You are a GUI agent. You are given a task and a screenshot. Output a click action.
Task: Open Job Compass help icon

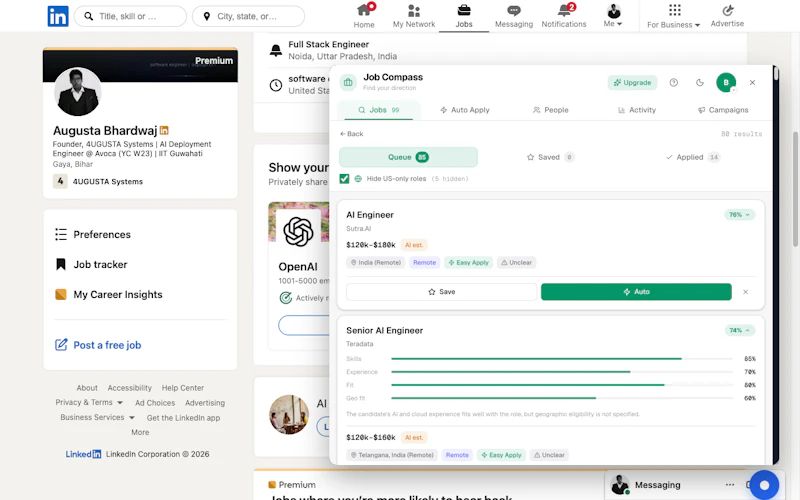pos(673,83)
